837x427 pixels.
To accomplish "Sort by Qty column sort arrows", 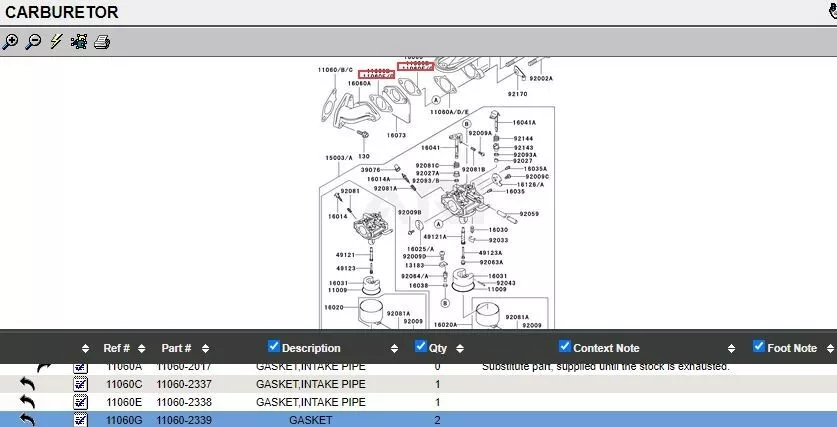I will (x=460, y=348).
